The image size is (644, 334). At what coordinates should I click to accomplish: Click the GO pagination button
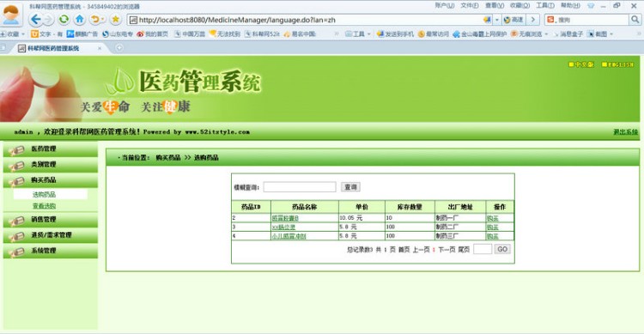pos(502,249)
